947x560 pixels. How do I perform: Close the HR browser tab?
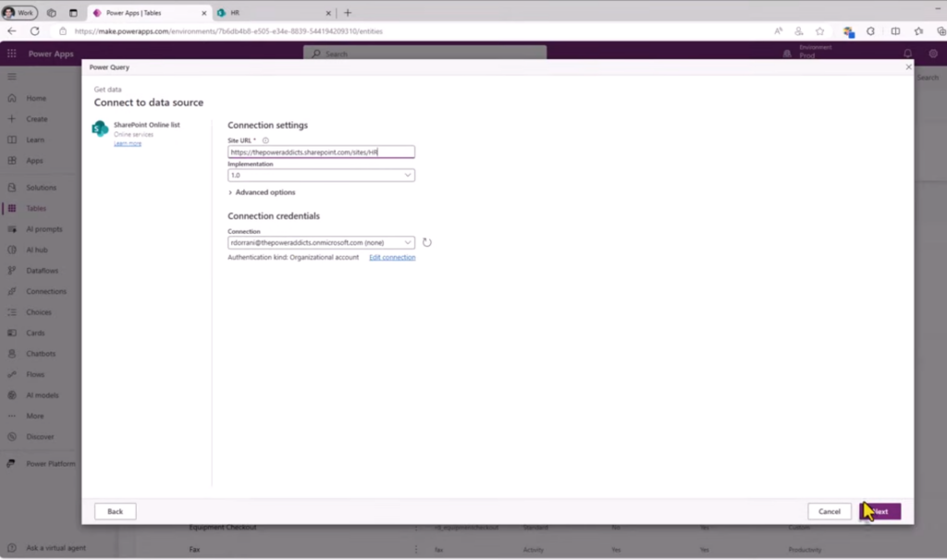click(328, 13)
